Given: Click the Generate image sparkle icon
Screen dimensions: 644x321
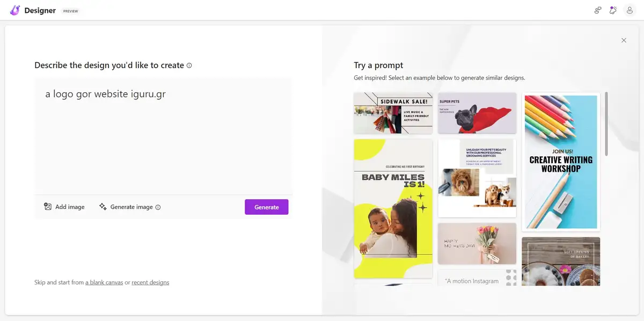Looking at the screenshot, I should pyautogui.click(x=103, y=207).
